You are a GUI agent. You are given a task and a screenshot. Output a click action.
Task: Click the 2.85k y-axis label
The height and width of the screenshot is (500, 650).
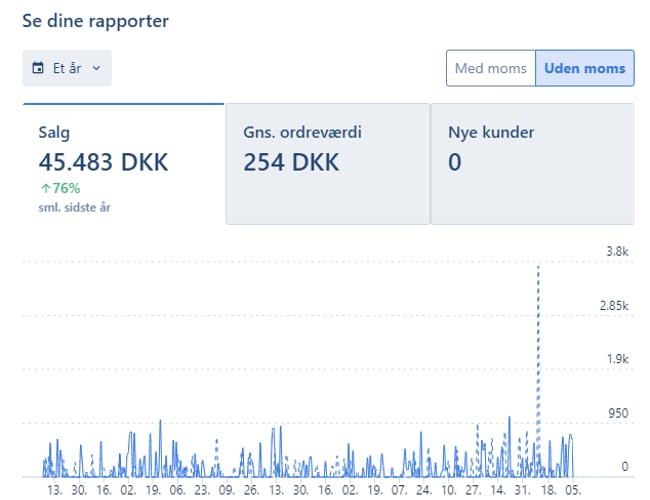point(612,305)
